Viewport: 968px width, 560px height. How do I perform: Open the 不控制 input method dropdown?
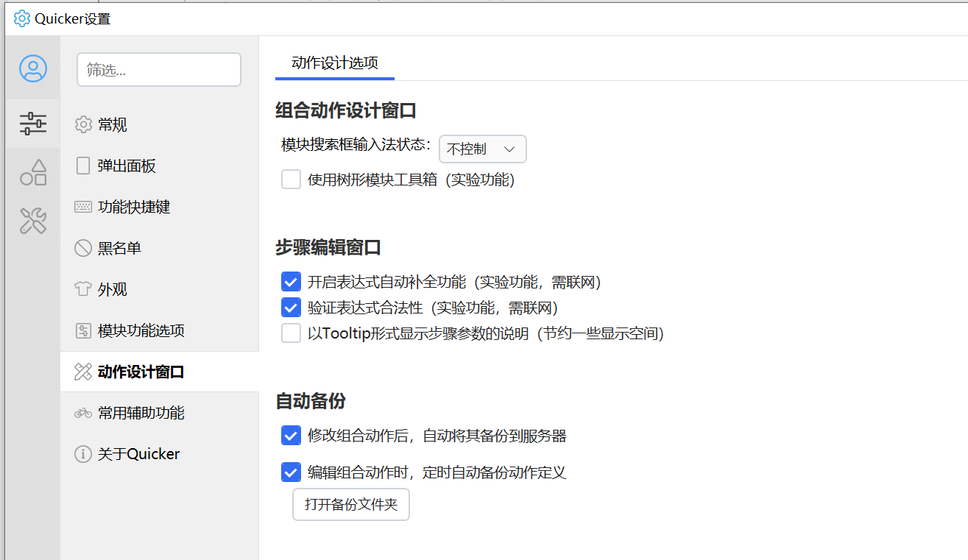[x=483, y=149]
